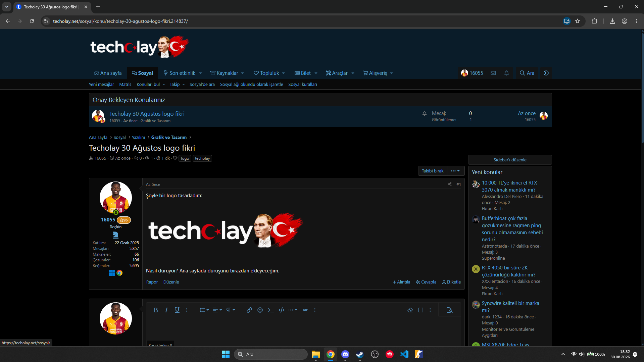Open Discord from the taskbar
The height and width of the screenshot is (362, 644).
tap(345, 354)
